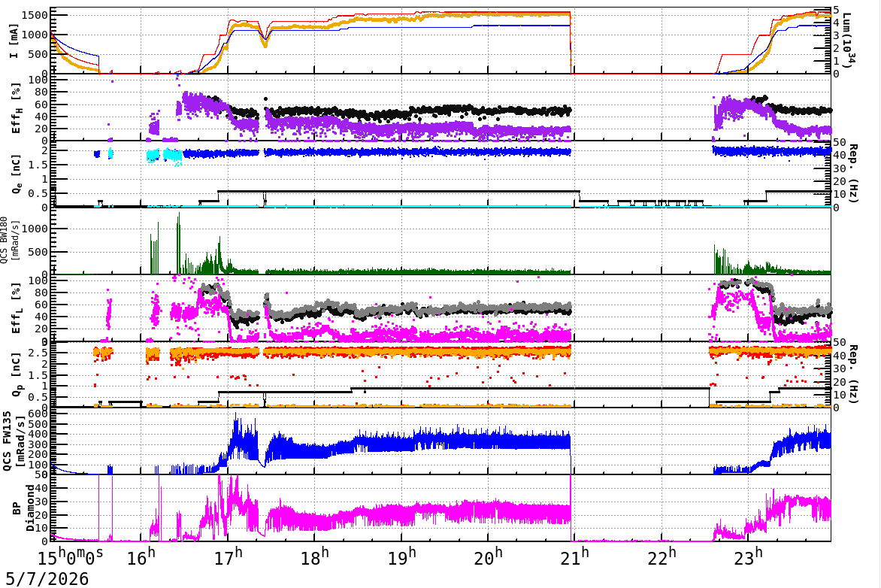
Task: Click the "BP Diamond" axis label
Action: click(23, 508)
